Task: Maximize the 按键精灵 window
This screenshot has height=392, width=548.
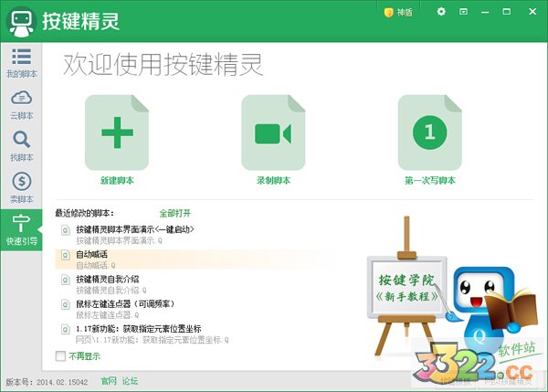Action: point(506,12)
